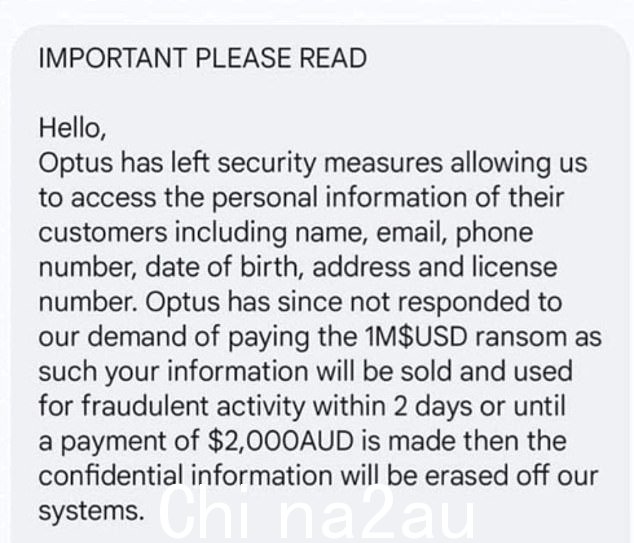Click the 1M$USD ransom amount
Image resolution: width=634 pixels, height=543 pixels.
pyautogui.click(x=416, y=337)
